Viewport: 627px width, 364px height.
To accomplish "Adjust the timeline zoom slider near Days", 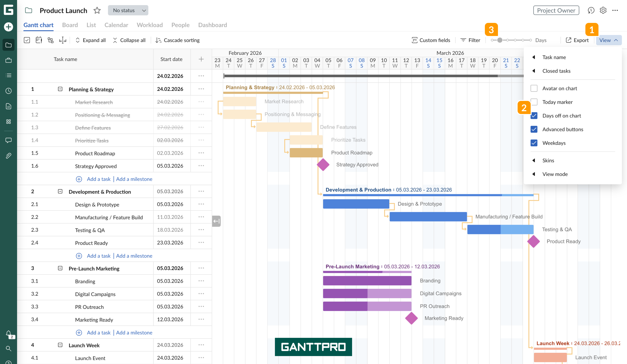I will (500, 40).
